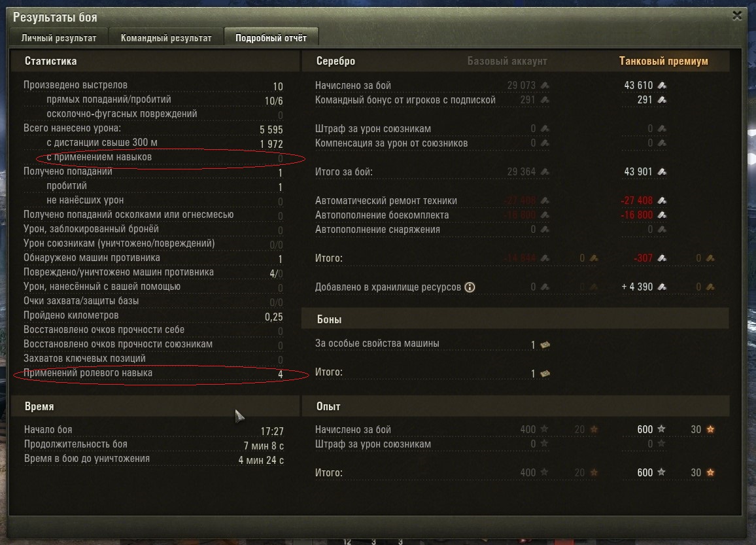This screenshot has width=756, height=545.
Task: Select the с применением навыков damage row
Action: (164, 157)
